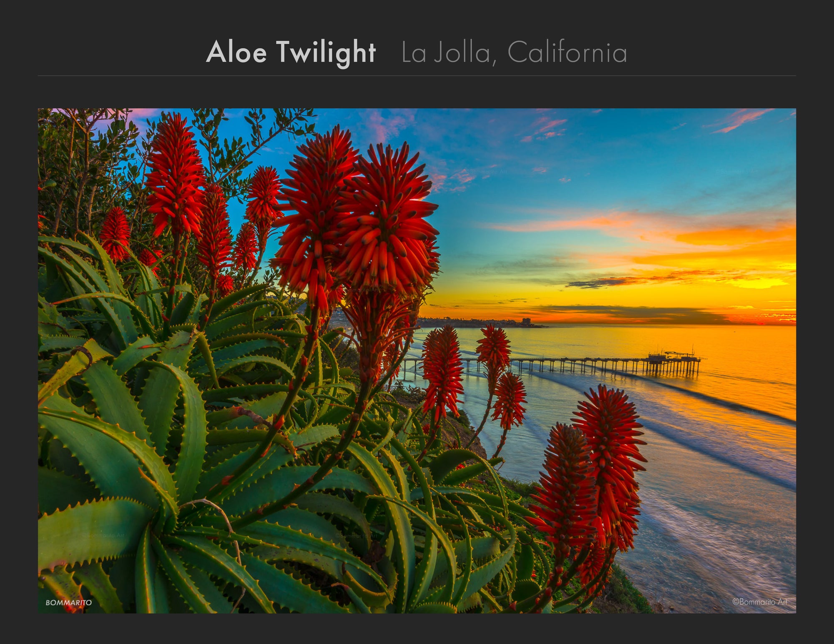The width and height of the screenshot is (834, 644).
Task: Click the pier structure over the ocean
Action: coord(550,363)
